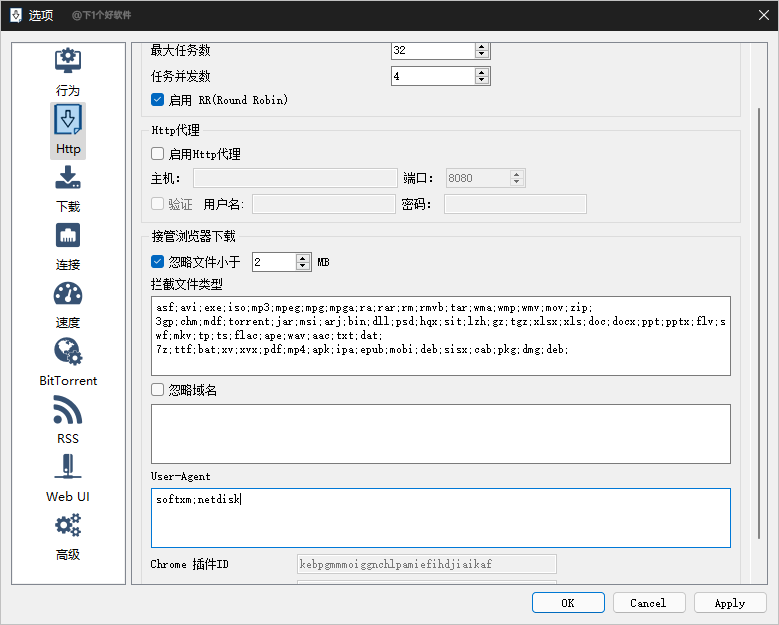The width and height of the screenshot is (779, 625).
Task: Decrease 任务并发数 with down arrow
Action: click(481, 79)
